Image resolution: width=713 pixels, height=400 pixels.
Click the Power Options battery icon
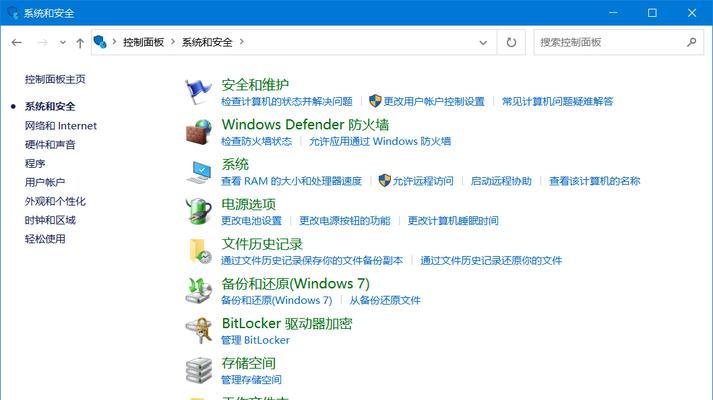click(199, 211)
